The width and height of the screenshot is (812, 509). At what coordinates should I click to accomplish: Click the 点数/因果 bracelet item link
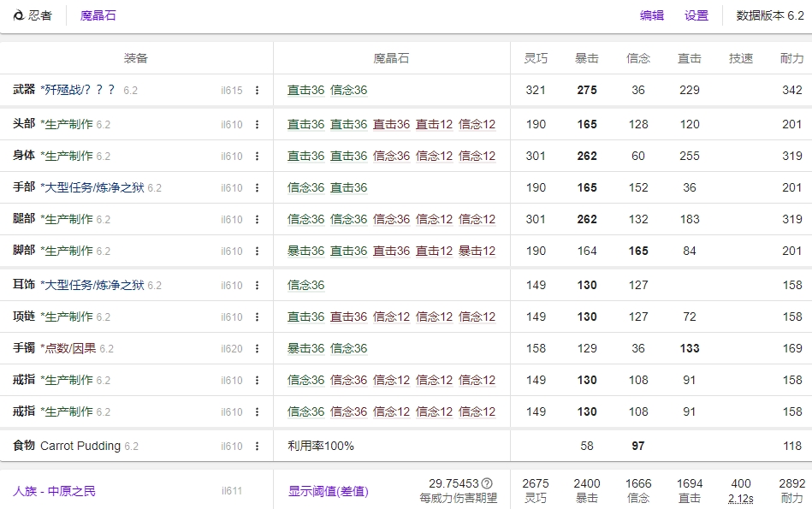coord(70,348)
